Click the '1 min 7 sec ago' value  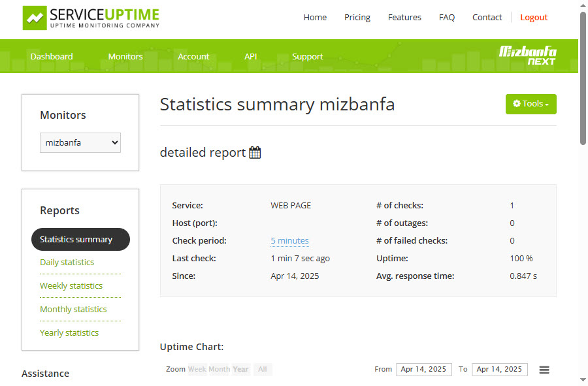coord(301,258)
